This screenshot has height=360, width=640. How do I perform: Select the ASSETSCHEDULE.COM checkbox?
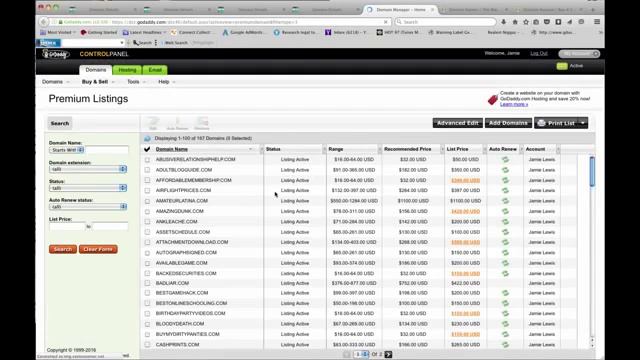[147, 232]
